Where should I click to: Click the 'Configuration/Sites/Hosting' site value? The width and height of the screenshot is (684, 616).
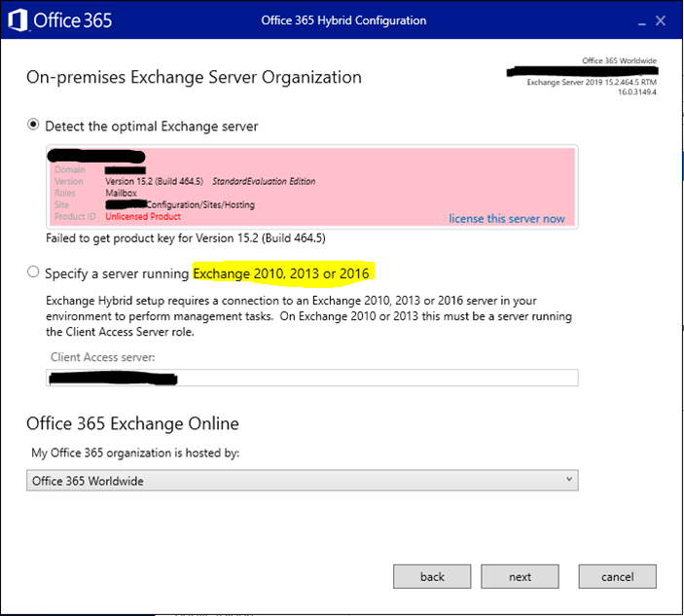click(200, 204)
